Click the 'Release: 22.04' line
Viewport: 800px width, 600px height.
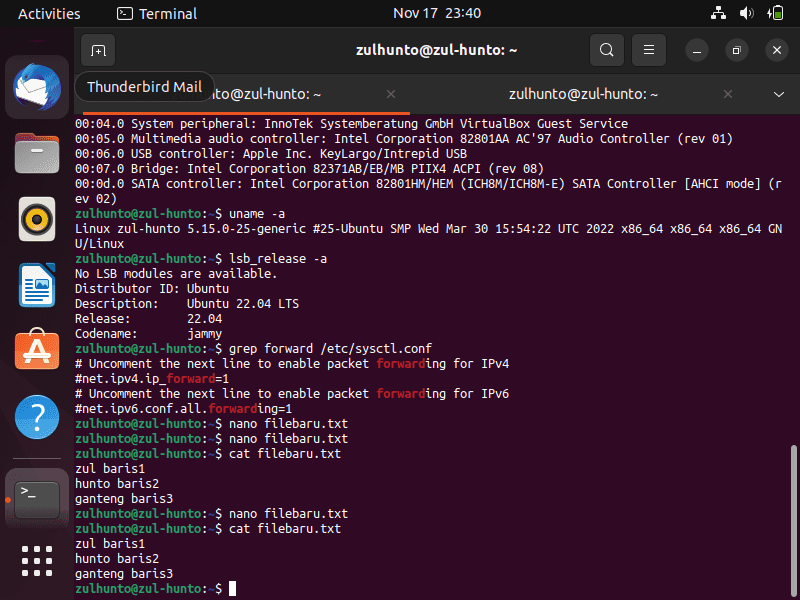tap(148, 318)
